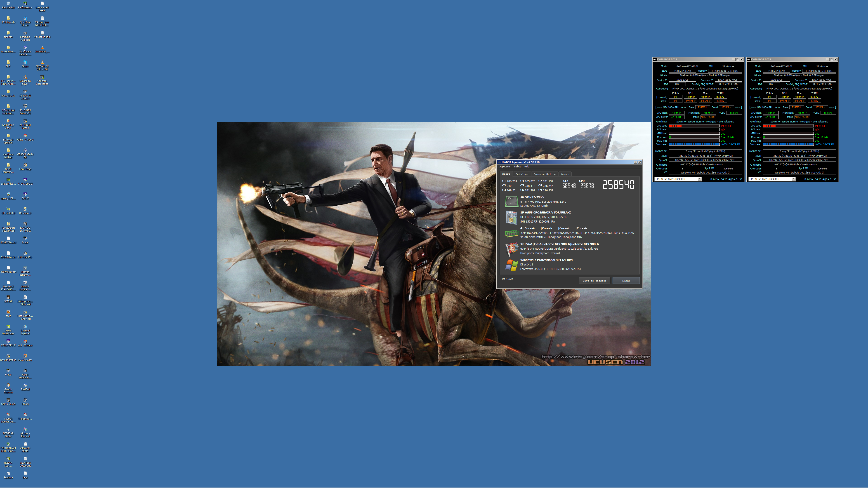Open the tags text document on desktop
The width and height of the screenshot is (868, 488).
(25, 475)
